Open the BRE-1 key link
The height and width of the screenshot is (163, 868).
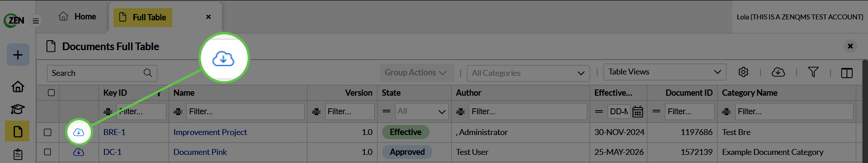(114, 132)
